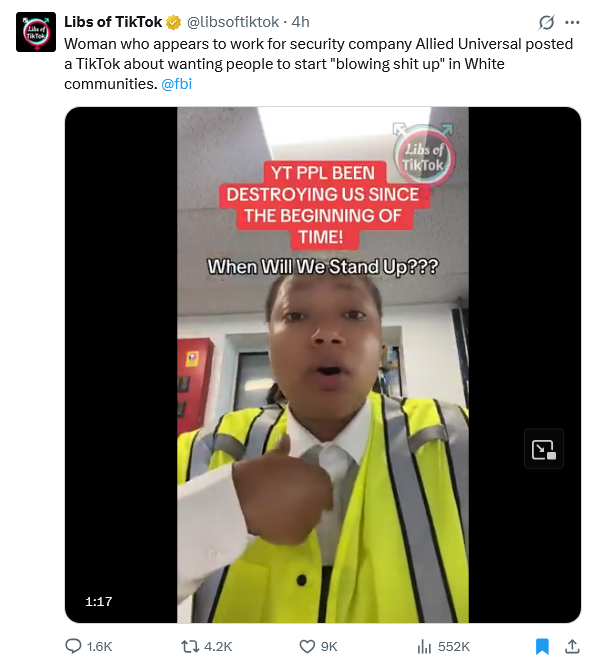
Task: Open the @libsoftiktok handle link
Action: coord(233,22)
